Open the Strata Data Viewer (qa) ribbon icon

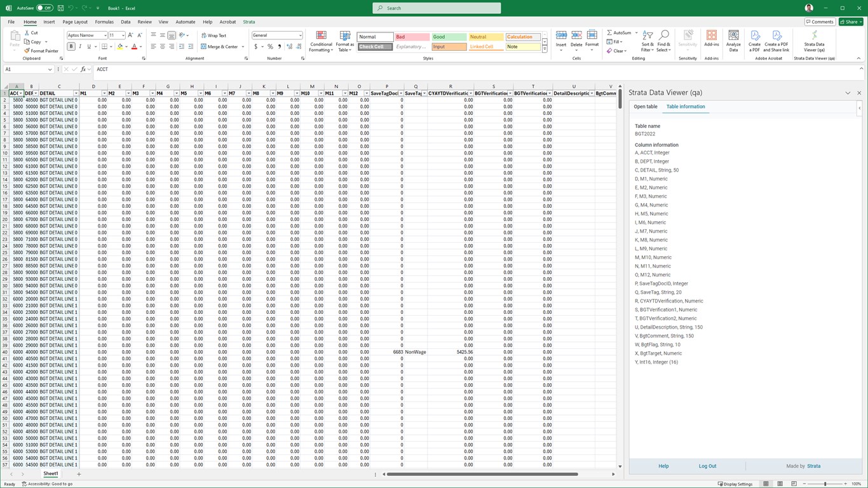814,41
